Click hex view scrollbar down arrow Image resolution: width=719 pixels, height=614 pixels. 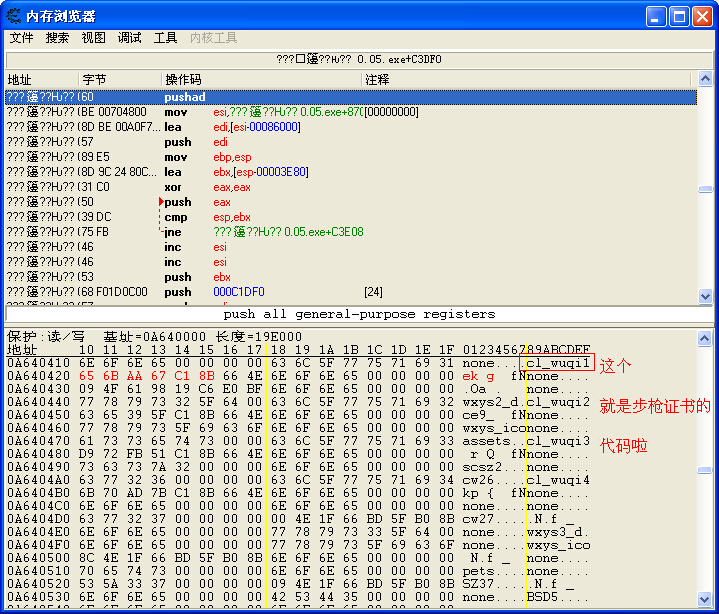click(705, 599)
